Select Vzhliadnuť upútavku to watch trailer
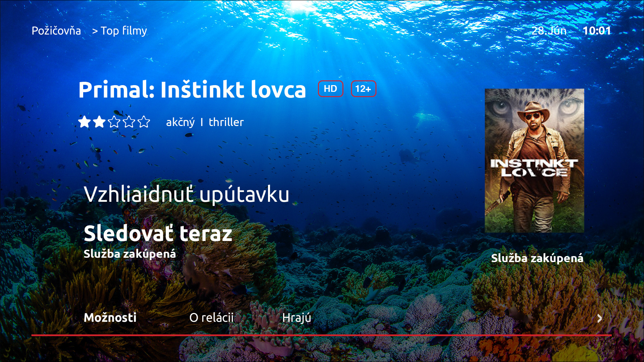This screenshot has width=644, height=362. [x=186, y=195]
